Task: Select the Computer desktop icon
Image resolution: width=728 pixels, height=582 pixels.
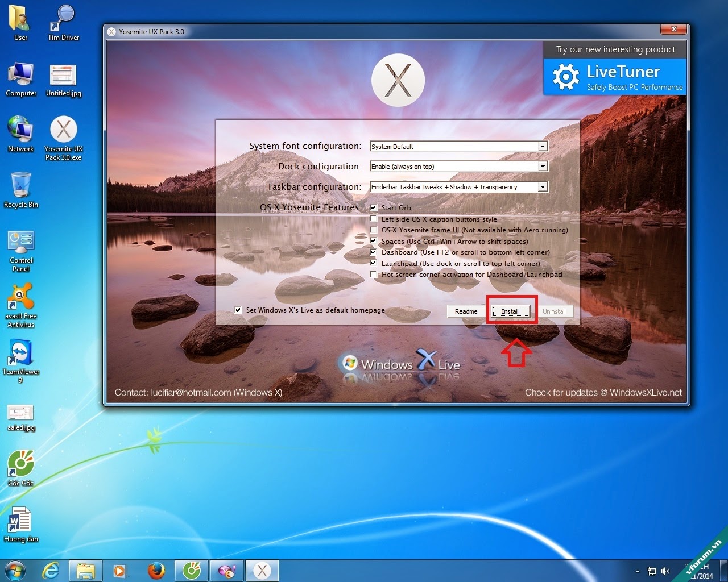Action: (21, 79)
